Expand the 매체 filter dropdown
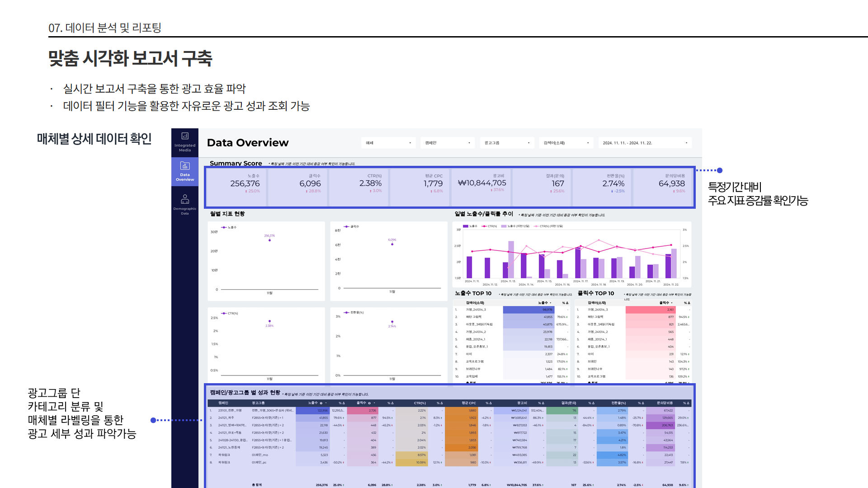The height and width of the screenshot is (488, 868). [389, 143]
